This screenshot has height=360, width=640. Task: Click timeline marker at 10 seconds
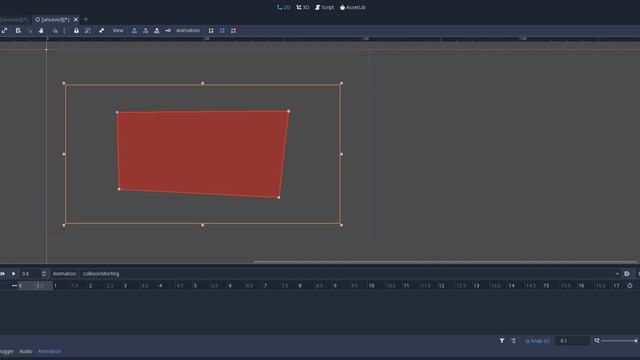click(x=371, y=286)
